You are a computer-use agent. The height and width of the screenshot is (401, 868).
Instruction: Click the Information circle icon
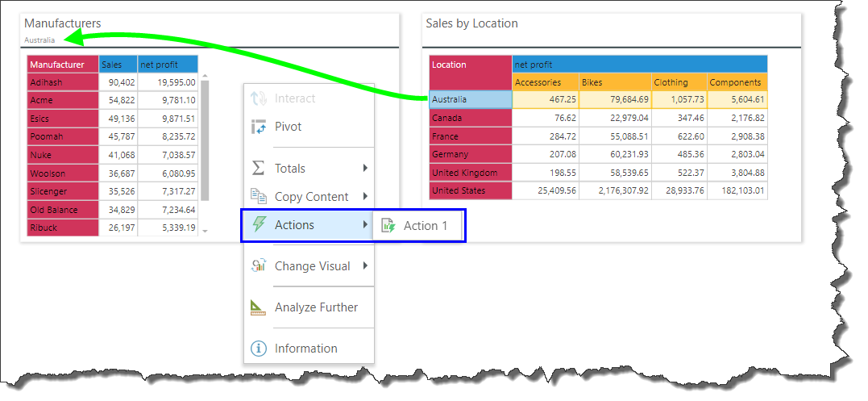259,349
